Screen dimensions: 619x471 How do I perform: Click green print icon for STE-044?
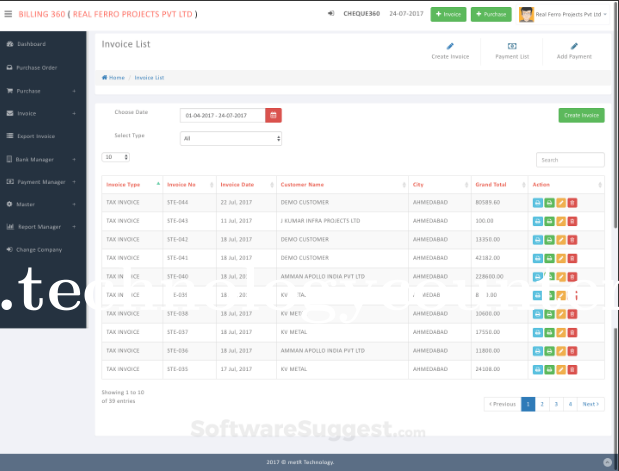pos(549,203)
